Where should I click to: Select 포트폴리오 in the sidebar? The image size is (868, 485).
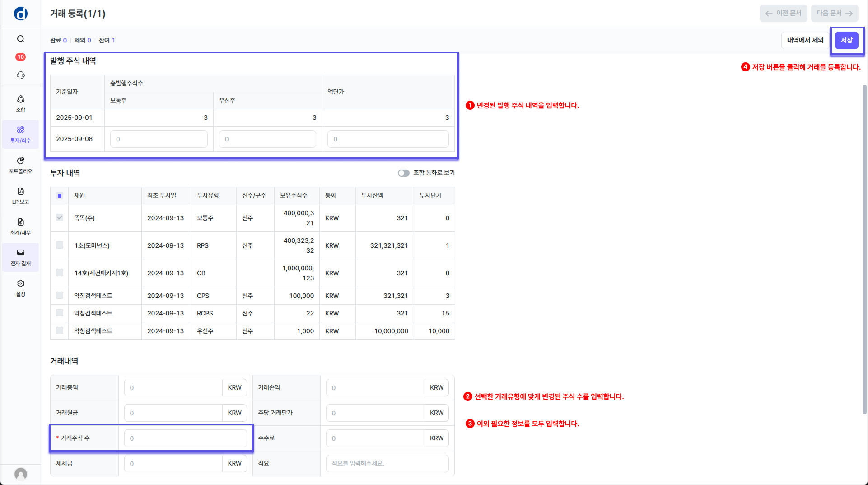coord(21,165)
